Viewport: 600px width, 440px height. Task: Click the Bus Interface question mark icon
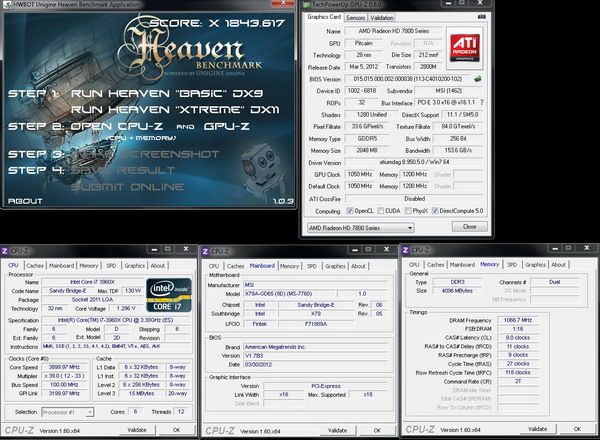pyautogui.click(x=482, y=103)
